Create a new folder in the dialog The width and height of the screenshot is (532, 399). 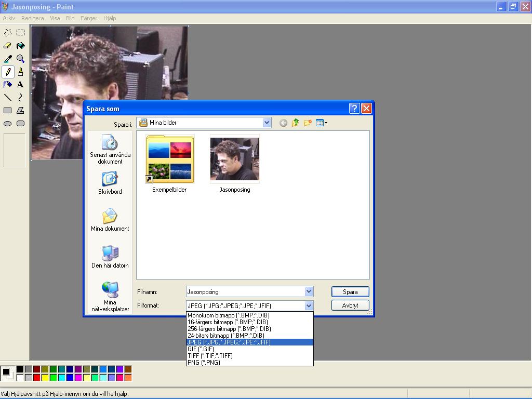click(x=308, y=123)
